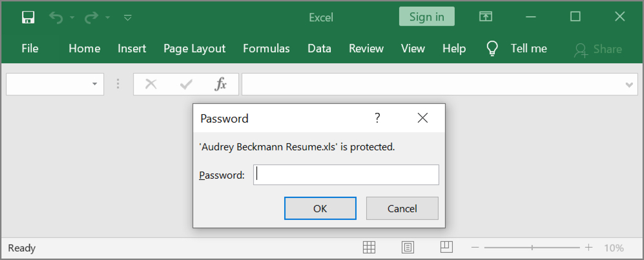Click the Share button

pos(598,49)
